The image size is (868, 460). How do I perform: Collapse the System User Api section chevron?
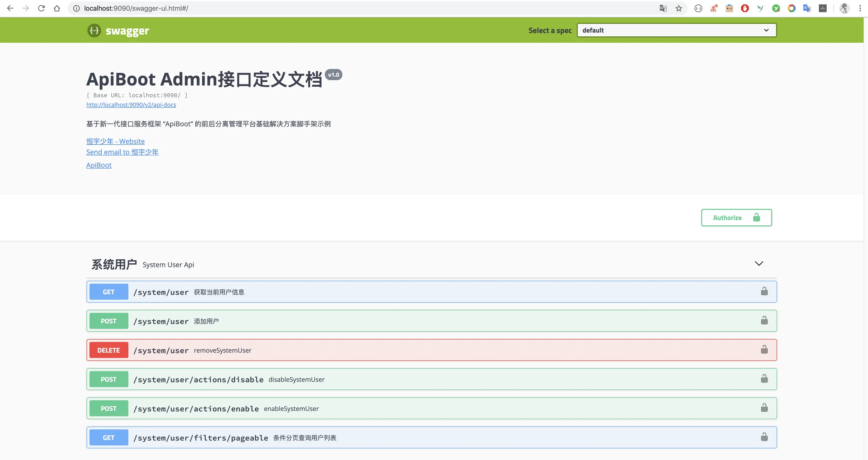point(758,264)
